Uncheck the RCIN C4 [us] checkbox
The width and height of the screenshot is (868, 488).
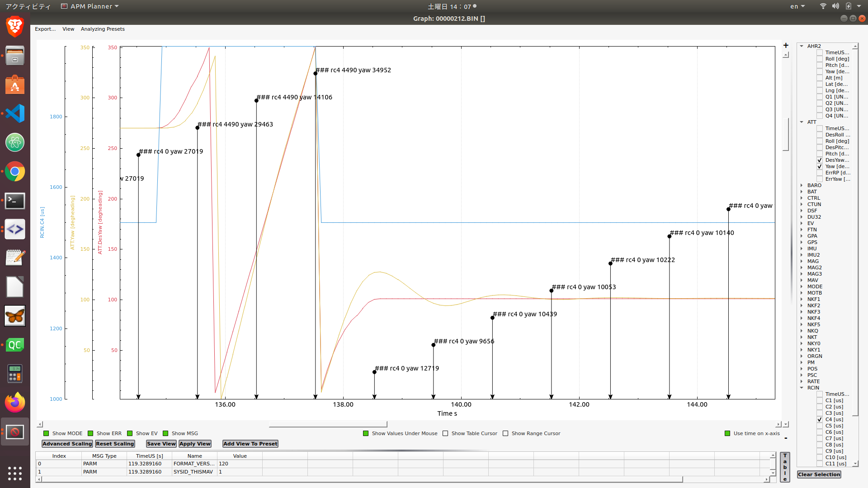click(x=820, y=419)
